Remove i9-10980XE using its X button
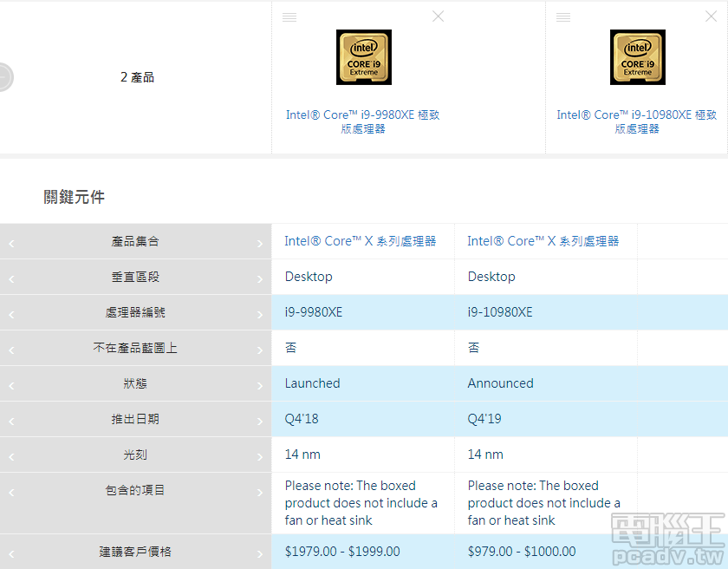Viewport: 728px width, 569px height. [711, 16]
